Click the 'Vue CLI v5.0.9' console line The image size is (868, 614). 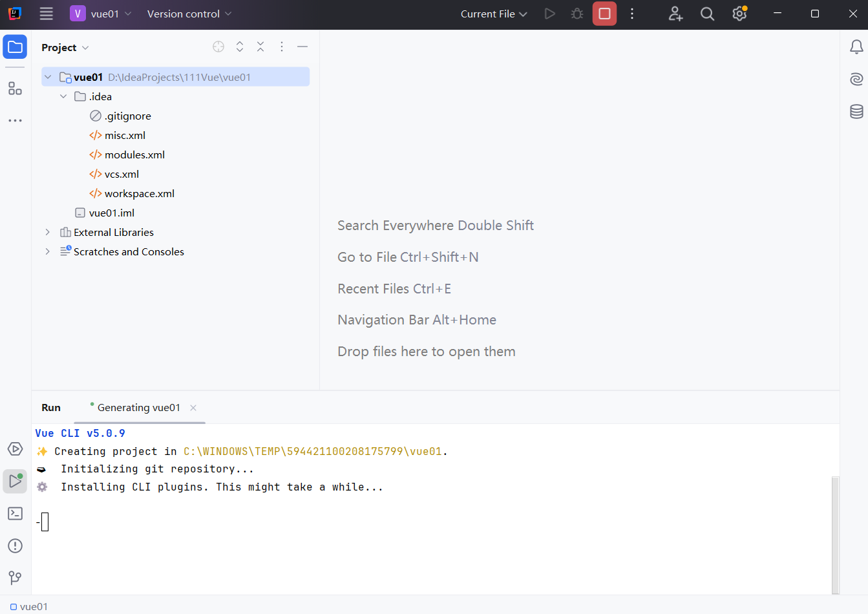click(x=80, y=433)
